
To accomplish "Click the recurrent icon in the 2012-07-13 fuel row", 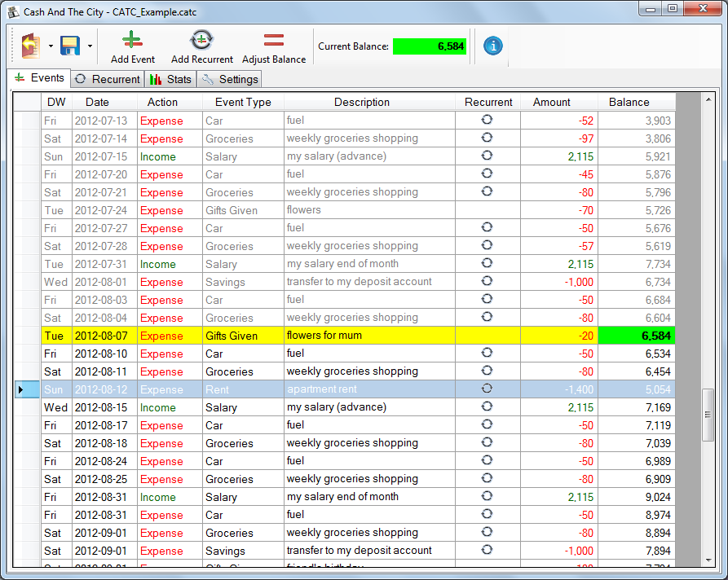I will point(487,120).
